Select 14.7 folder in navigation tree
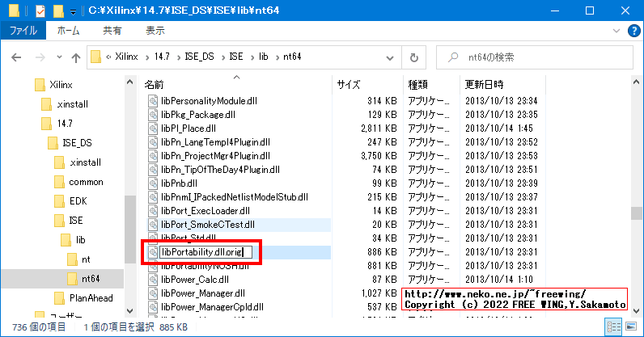Viewport: 644px width, 337px height. [65, 124]
